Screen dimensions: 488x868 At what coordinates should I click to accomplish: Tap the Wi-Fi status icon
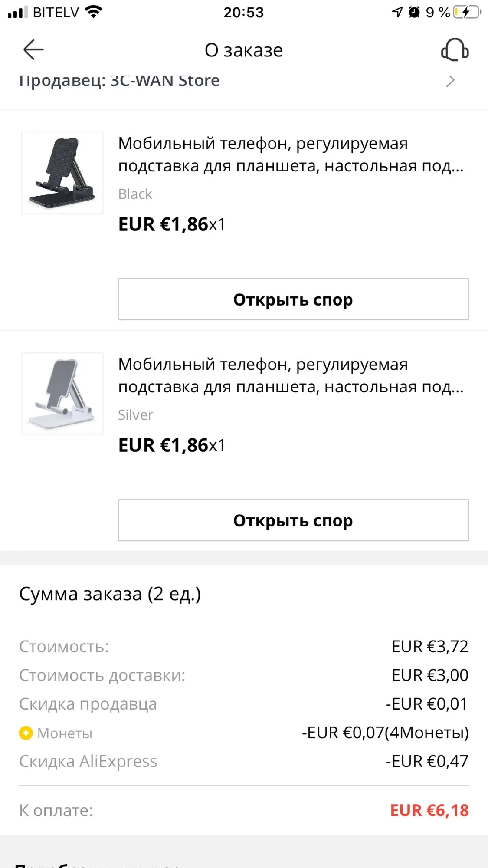[x=94, y=12]
